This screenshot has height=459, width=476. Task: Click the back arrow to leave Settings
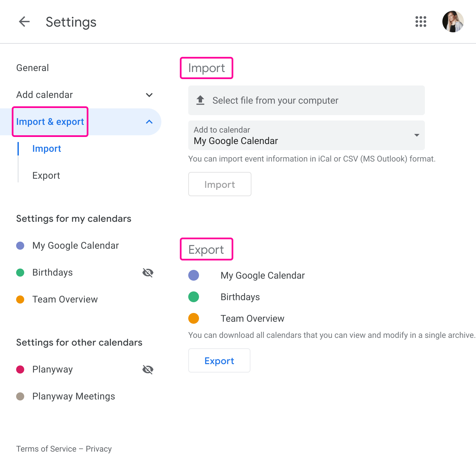click(24, 22)
